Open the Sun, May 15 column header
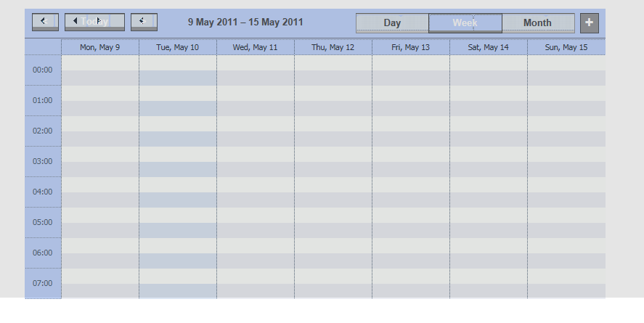644x323 pixels. (x=566, y=47)
